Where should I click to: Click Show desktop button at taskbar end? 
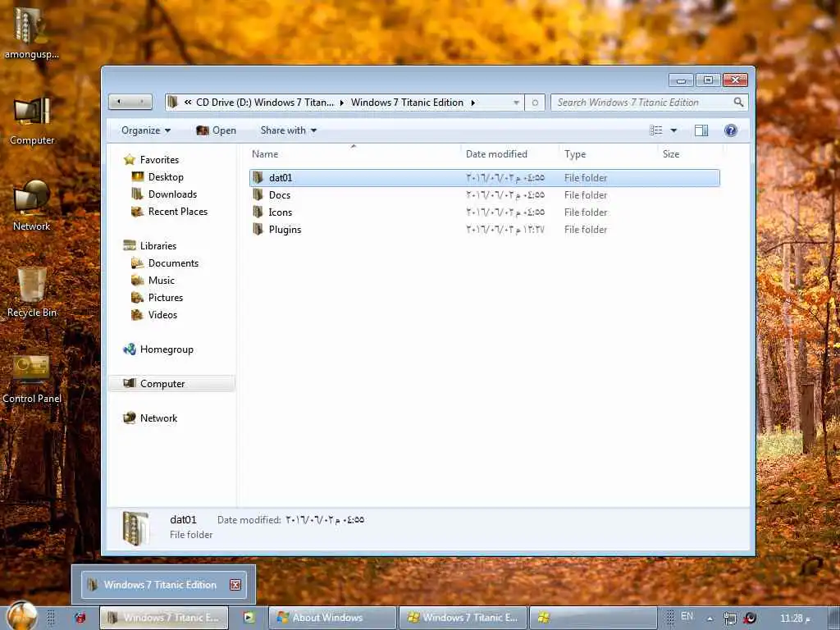coord(833,618)
